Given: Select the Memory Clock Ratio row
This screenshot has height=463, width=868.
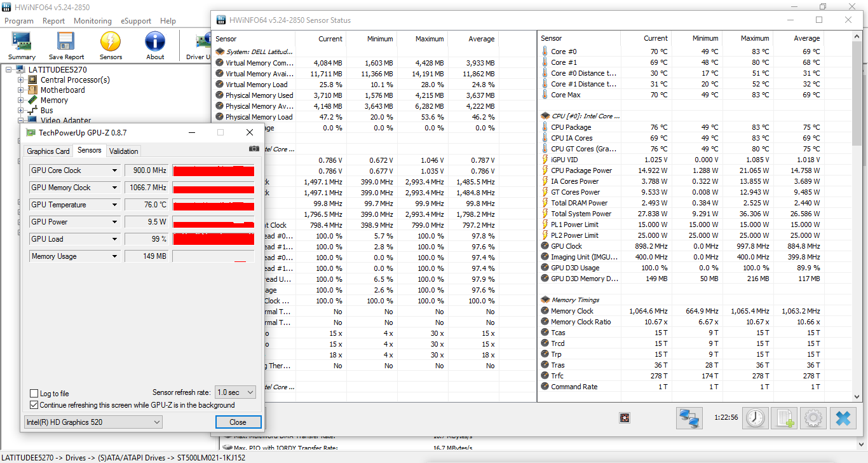Looking at the screenshot, I should pyautogui.click(x=681, y=322).
